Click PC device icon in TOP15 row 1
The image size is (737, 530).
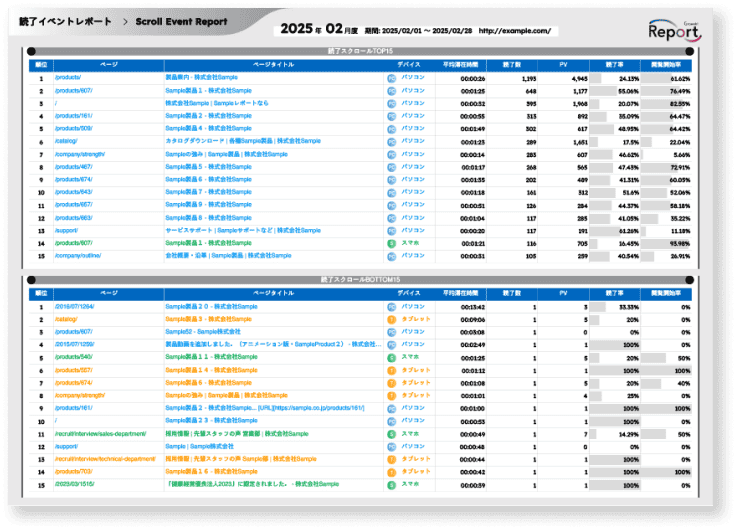click(x=391, y=77)
